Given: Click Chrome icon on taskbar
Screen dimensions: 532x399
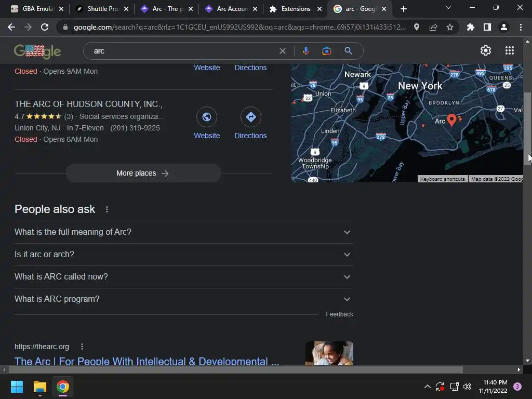Looking at the screenshot, I should coord(63,387).
